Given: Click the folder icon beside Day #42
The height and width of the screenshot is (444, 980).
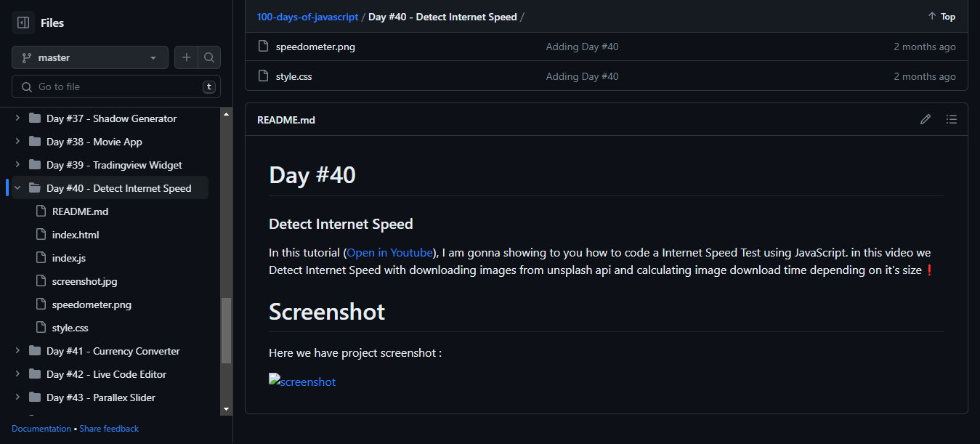Looking at the screenshot, I should tap(34, 374).
